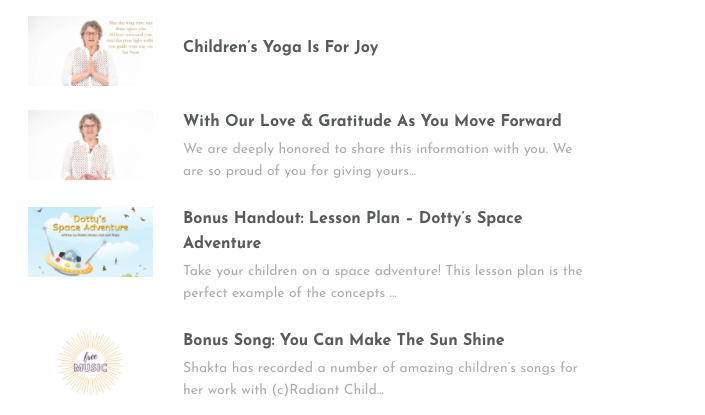705x415 pixels.
Task: Click 'are so proud of you' description line
Action: (300, 171)
